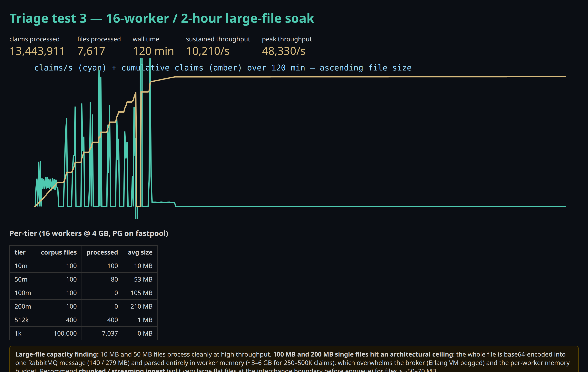Select the '512k' tier cell
The image size is (588, 372).
point(23,320)
